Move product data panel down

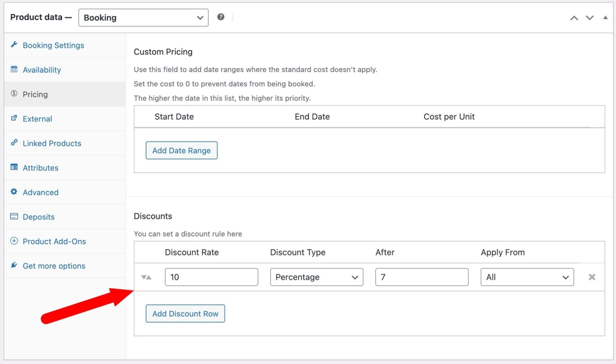coord(590,18)
